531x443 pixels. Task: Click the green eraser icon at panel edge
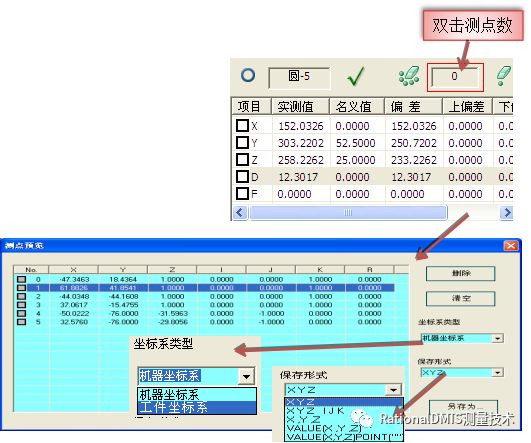click(x=504, y=76)
